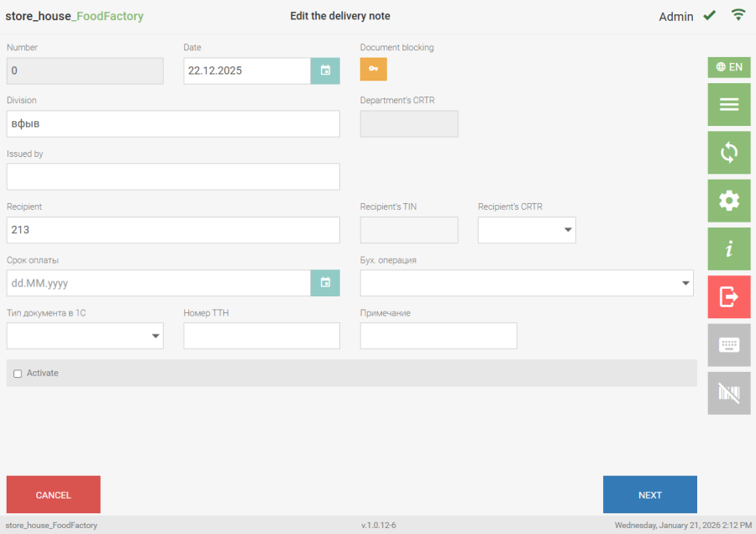
Task: Click the blue NEXT button
Action: 649,495
